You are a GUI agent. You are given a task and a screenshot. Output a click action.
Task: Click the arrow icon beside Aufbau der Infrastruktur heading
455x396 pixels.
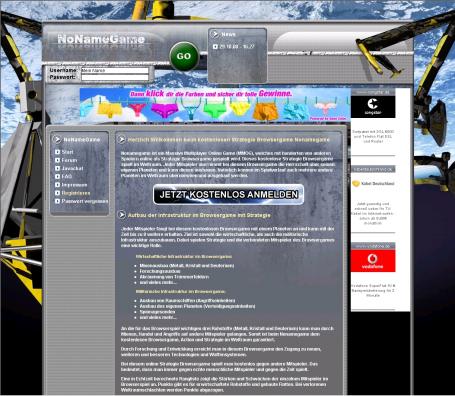[121, 215]
